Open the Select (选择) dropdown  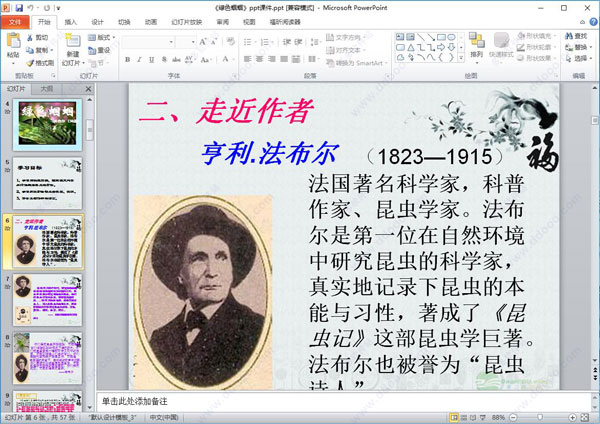coord(579,58)
